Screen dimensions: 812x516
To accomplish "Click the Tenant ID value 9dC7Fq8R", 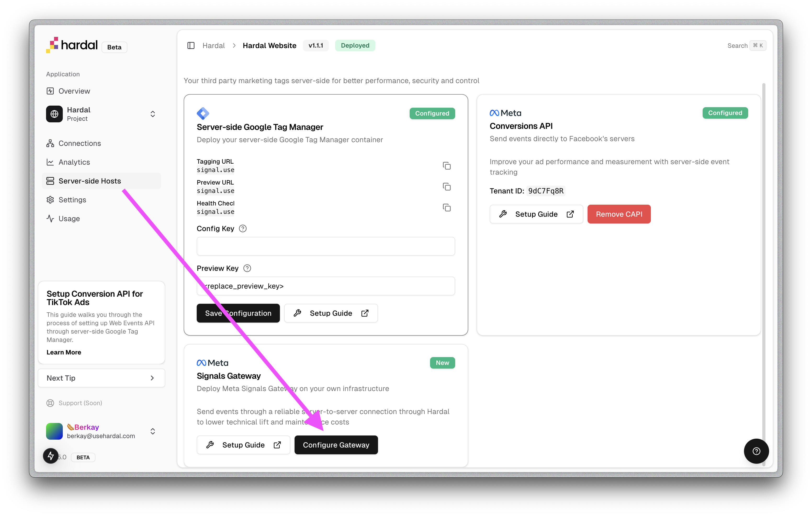I will click(x=546, y=191).
